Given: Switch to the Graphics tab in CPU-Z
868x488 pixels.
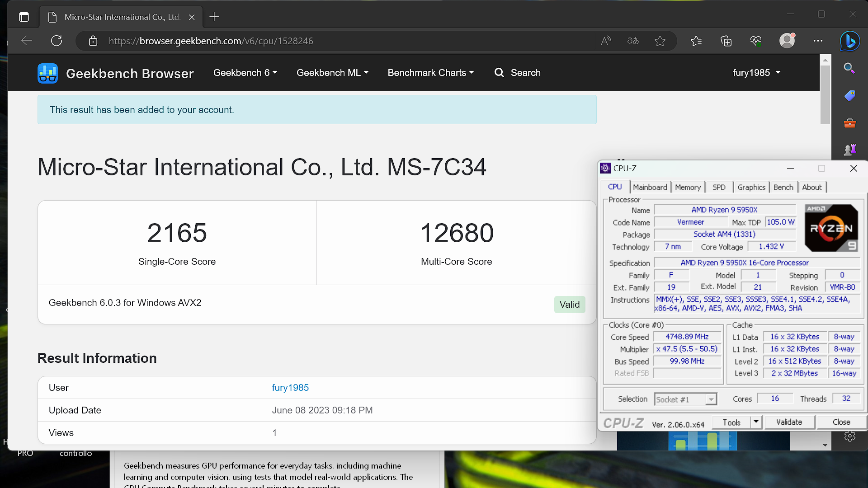Looking at the screenshot, I should (751, 188).
